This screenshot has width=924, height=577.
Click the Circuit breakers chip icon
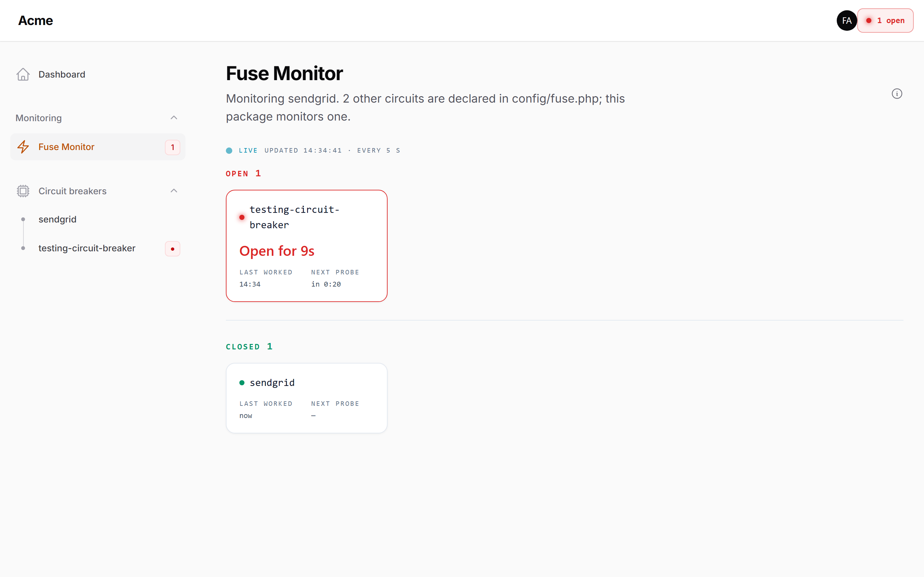(23, 191)
